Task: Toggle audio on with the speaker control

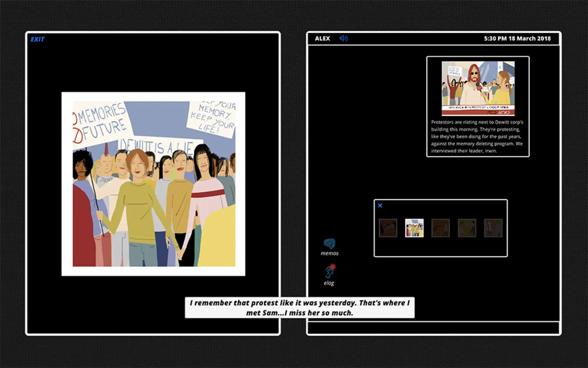Action: point(343,38)
